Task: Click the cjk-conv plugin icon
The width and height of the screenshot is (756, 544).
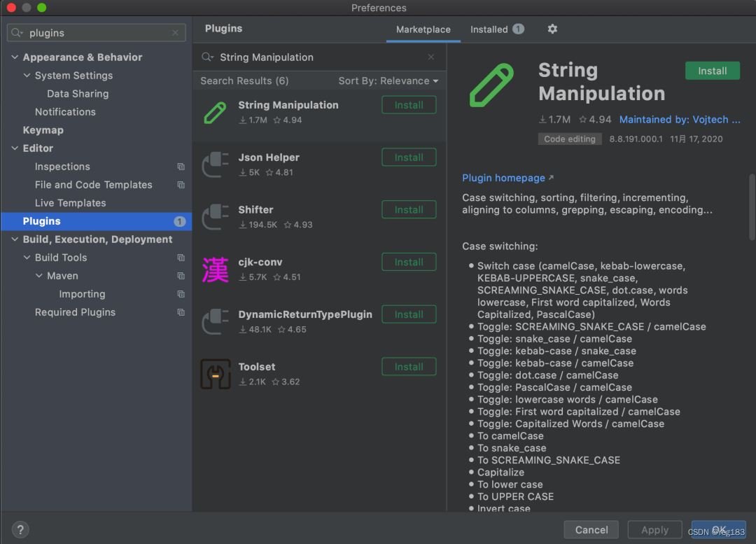Action: click(x=215, y=270)
